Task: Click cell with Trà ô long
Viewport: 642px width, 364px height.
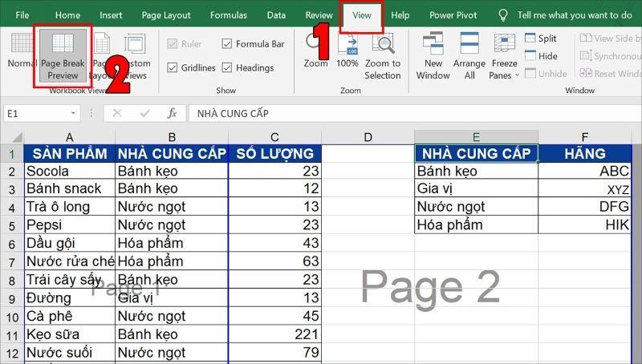Action: coord(70,207)
